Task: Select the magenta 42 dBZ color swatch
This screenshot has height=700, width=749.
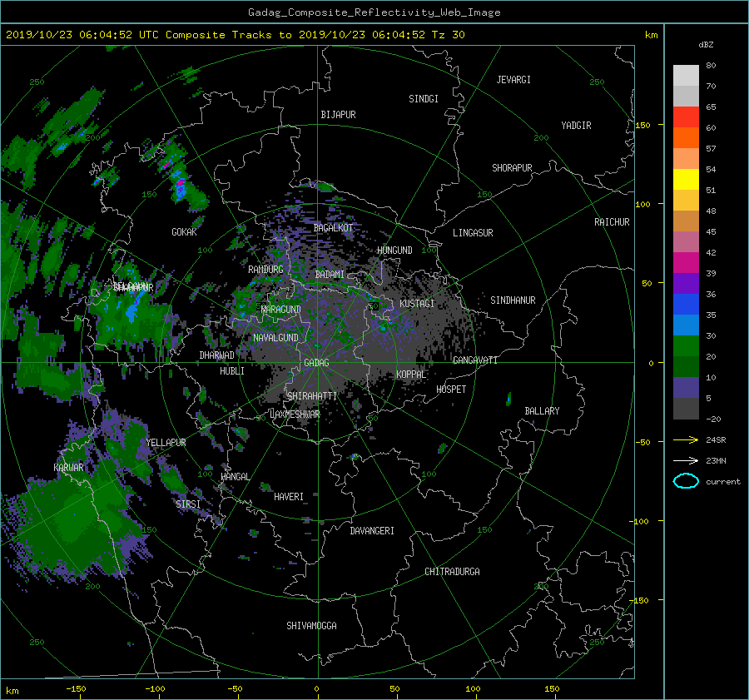Action: point(686,262)
